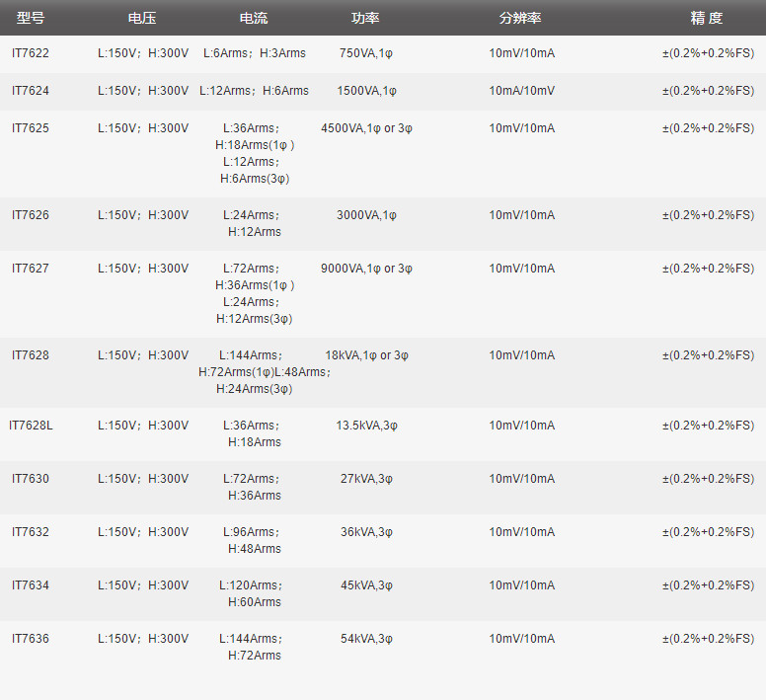Screen dimensions: 766x700
Task: Click the 分辨率 column header
Action: [520, 18]
